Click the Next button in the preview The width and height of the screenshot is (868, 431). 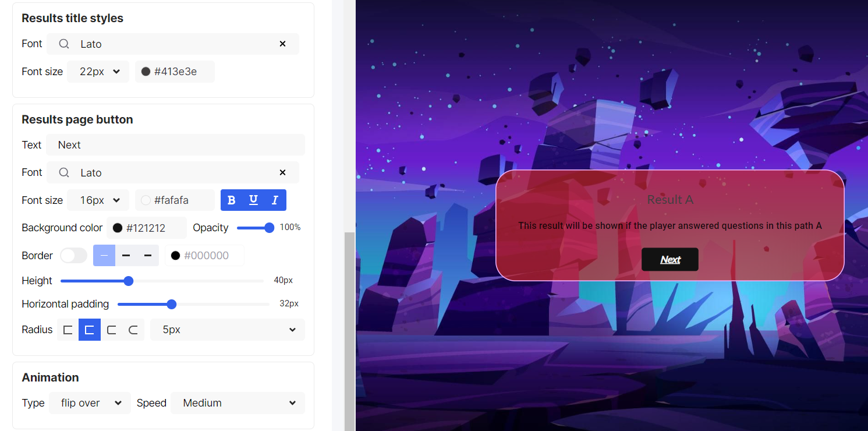click(x=670, y=259)
